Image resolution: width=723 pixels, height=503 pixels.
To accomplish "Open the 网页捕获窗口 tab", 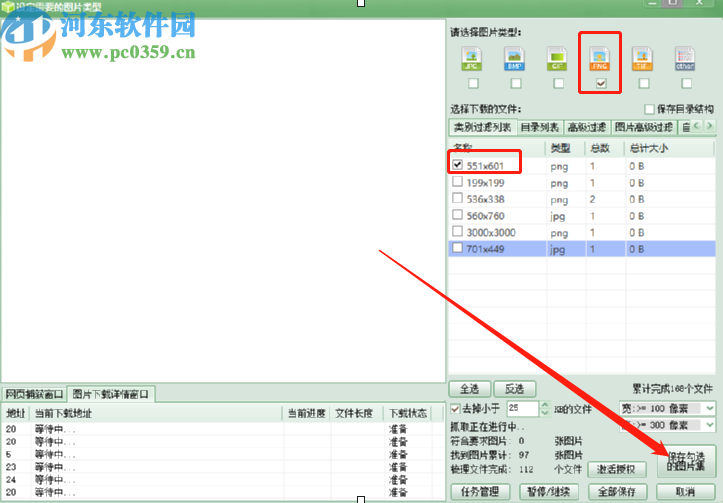I will [x=34, y=395].
